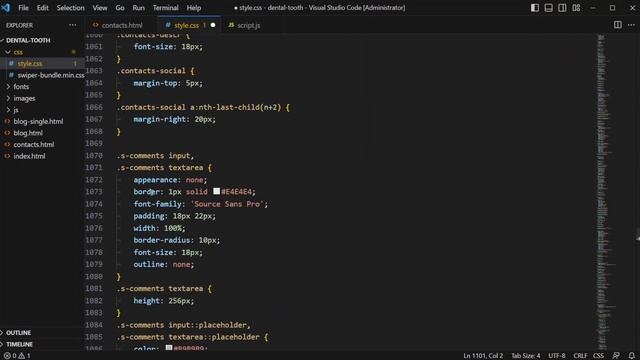Image resolution: width=640 pixels, height=360 pixels.
Task: Collapse the DENTAL-TOOTH root folder
Action: (x=28, y=40)
